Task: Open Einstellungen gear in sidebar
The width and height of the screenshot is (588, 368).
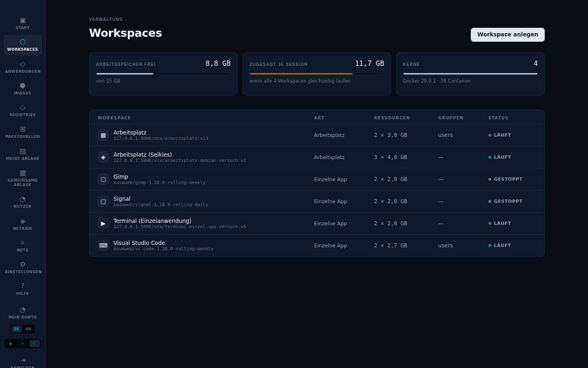Action: point(22,267)
